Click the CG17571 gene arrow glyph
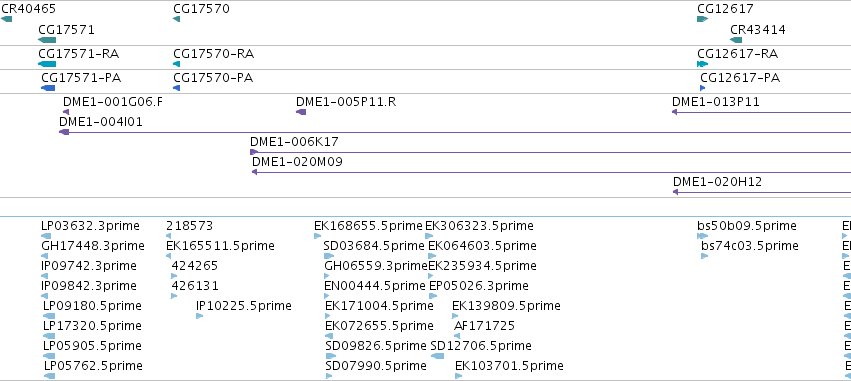This screenshot has height=381, width=851. (47, 40)
